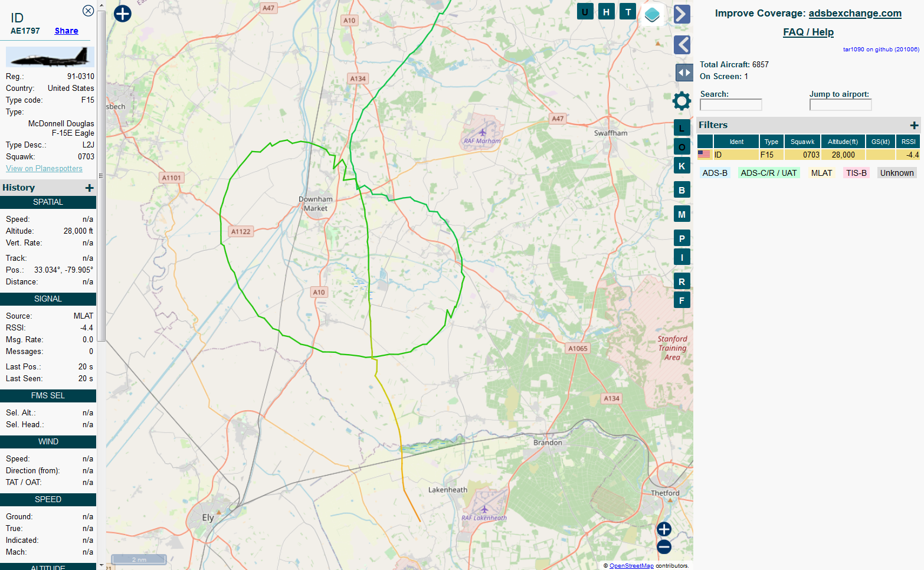Click the I map button

click(x=682, y=257)
